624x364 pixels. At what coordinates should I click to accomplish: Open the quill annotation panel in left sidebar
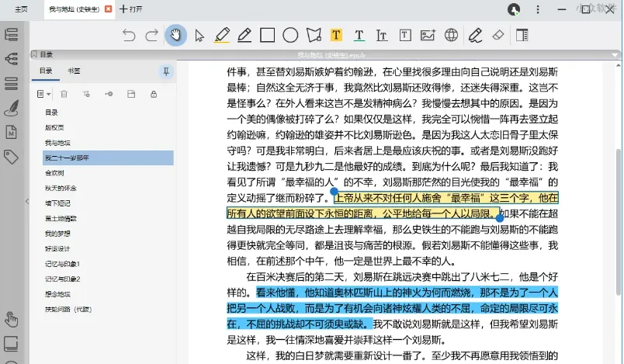point(12,108)
